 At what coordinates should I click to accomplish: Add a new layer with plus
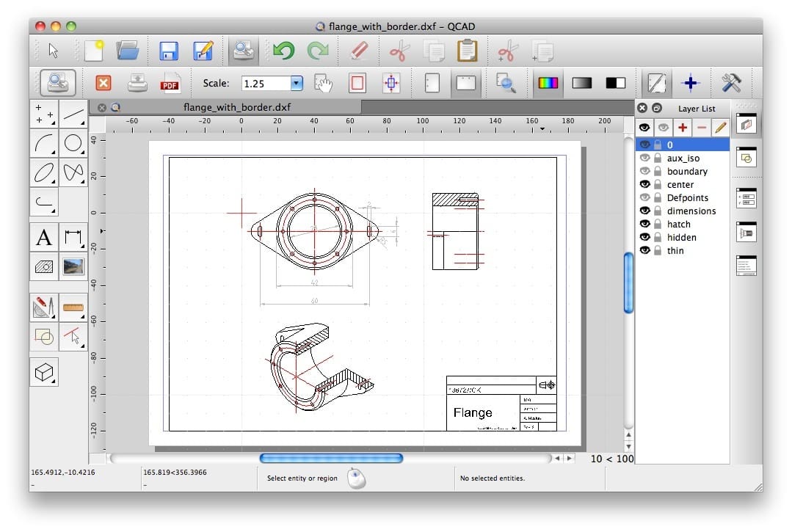[683, 128]
